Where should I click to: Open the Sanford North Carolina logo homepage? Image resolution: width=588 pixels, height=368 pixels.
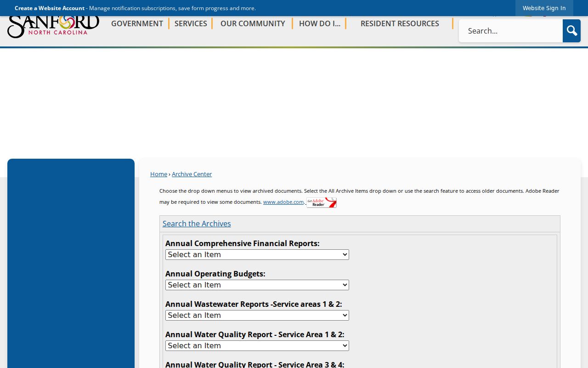click(53, 27)
